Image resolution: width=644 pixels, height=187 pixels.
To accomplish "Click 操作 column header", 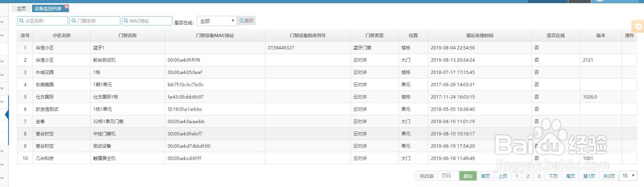I will pos(630,35).
